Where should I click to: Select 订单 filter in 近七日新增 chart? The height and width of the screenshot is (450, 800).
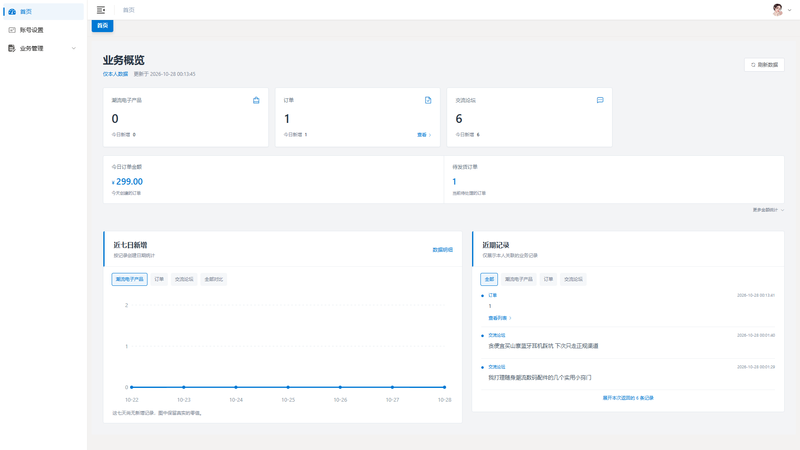click(159, 279)
